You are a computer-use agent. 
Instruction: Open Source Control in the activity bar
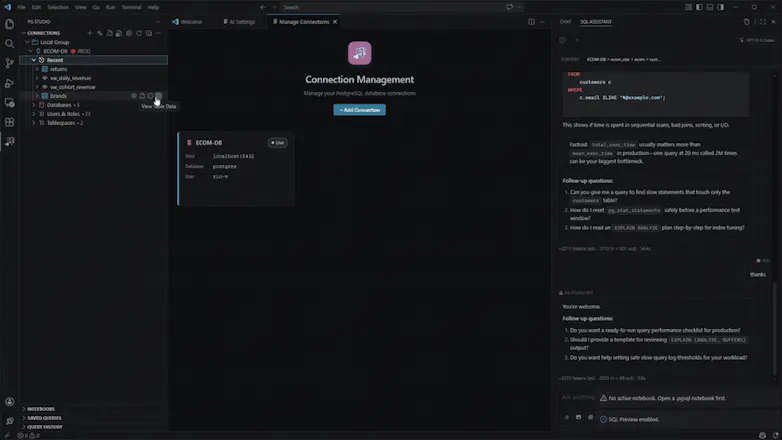coord(9,63)
